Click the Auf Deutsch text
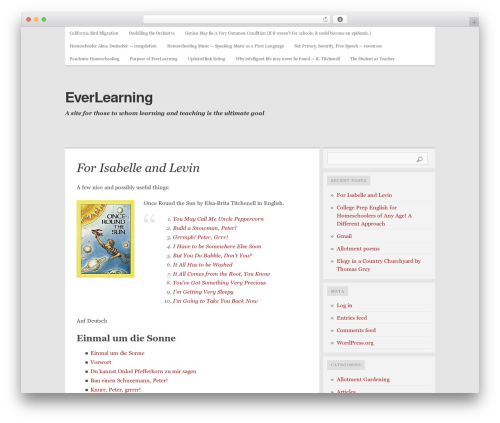This screenshot has height=423, width=500. 92,321
